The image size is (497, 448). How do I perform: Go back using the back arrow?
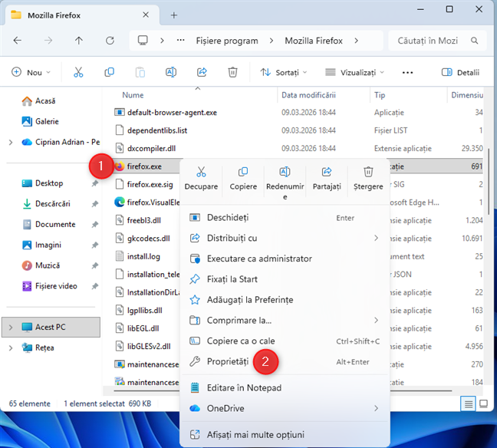point(17,41)
